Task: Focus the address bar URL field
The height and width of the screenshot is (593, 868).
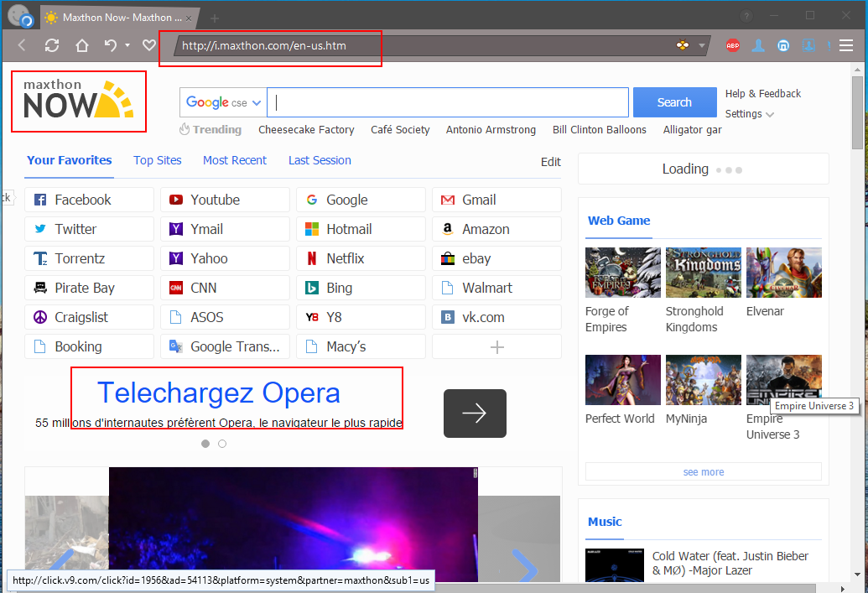Action: pyautogui.click(x=425, y=46)
